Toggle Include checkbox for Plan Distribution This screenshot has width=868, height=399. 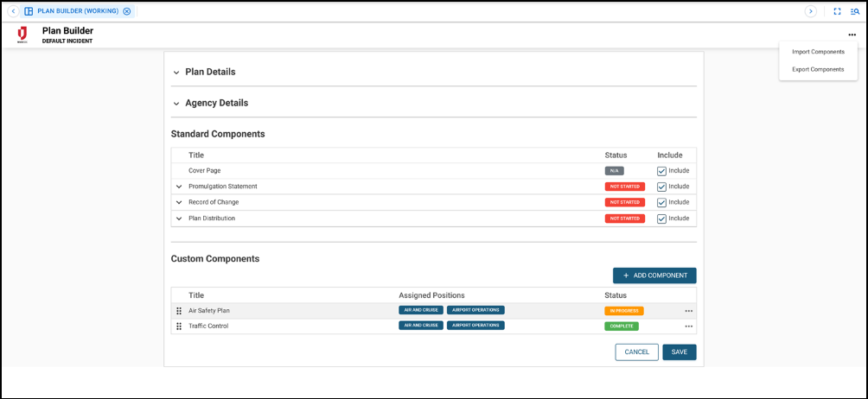pos(661,218)
